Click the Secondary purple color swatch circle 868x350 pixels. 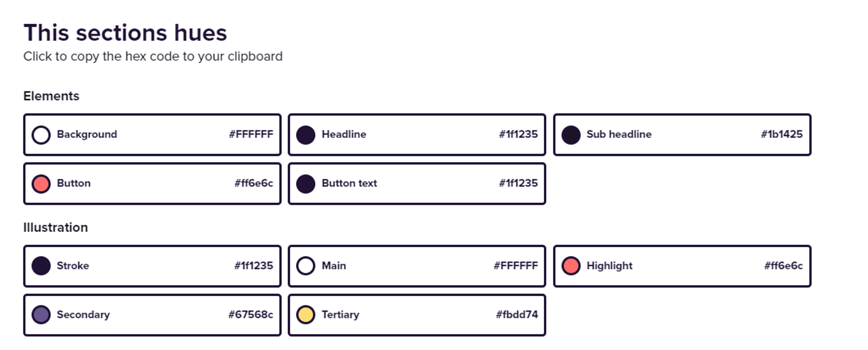coord(41,315)
